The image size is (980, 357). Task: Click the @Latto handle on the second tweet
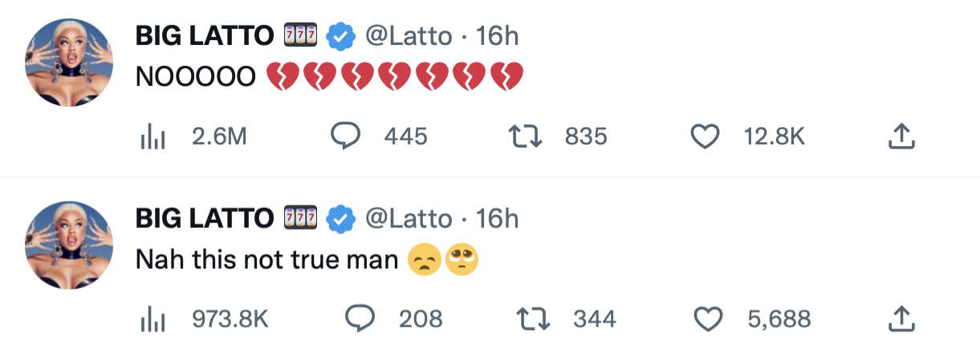tap(408, 217)
